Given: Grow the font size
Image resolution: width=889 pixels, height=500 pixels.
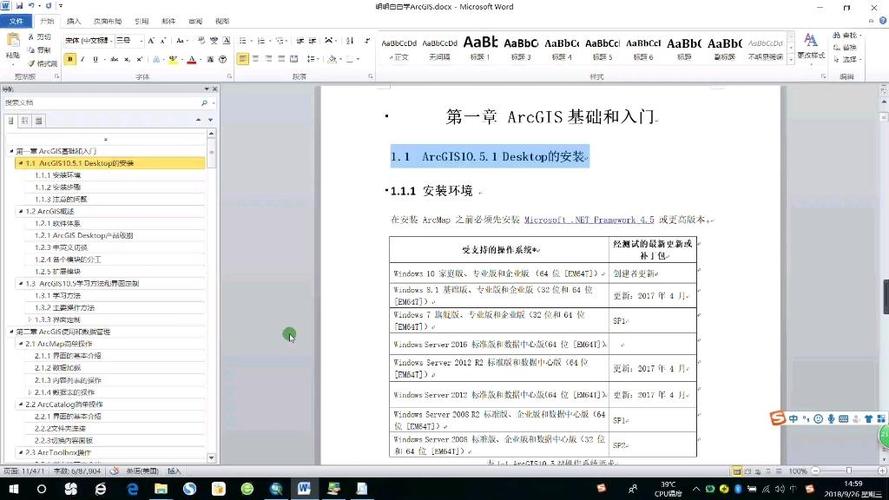Looking at the screenshot, I should click(151, 41).
